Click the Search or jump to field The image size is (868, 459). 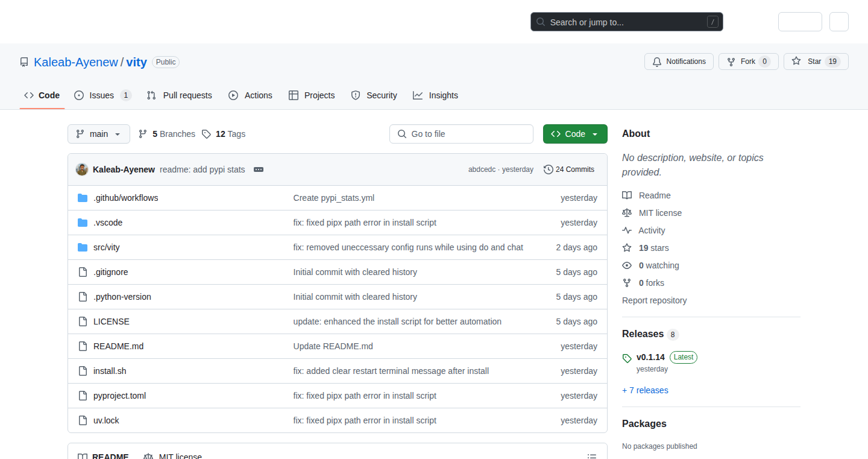[x=627, y=22]
